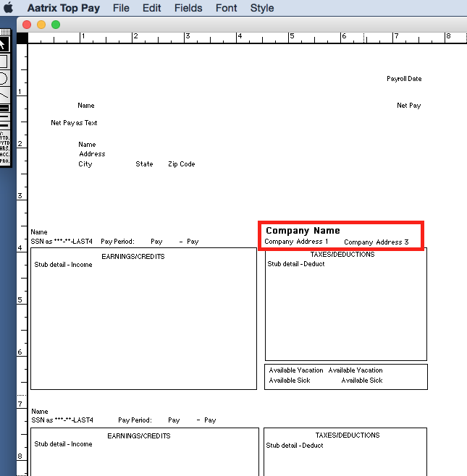Select the Net Pay as Text field
Image resolution: width=467 pixels, height=476 pixels.
(74, 123)
